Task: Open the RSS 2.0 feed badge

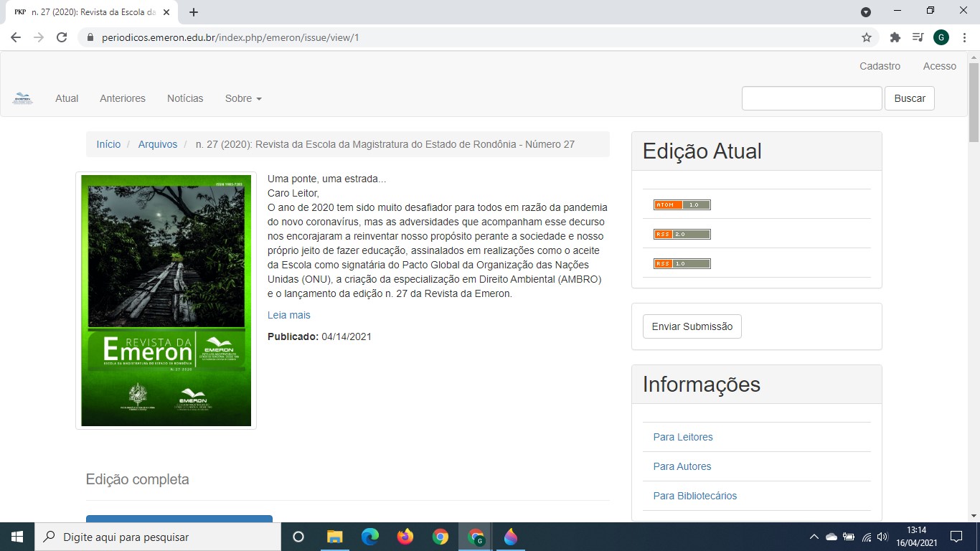Action: click(682, 234)
